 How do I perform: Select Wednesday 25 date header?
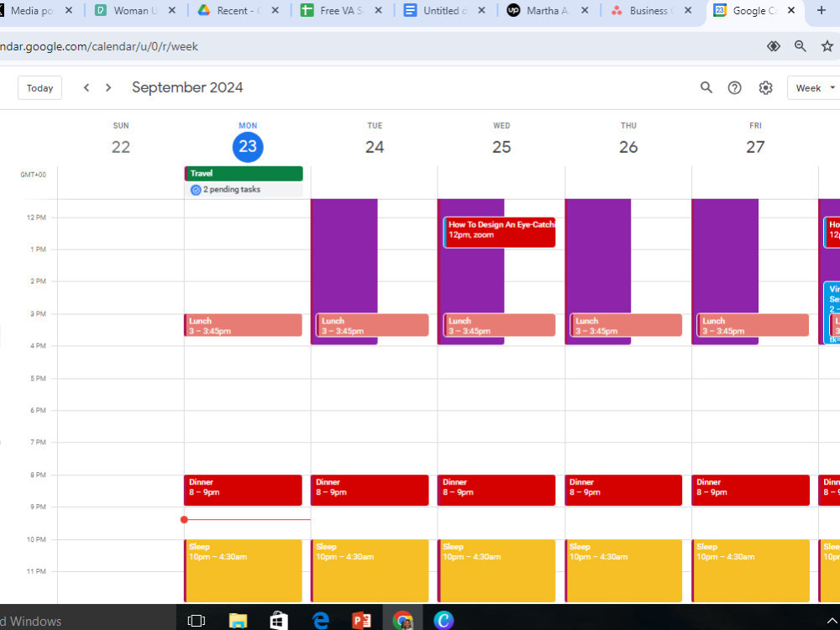[x=501, y=147]
